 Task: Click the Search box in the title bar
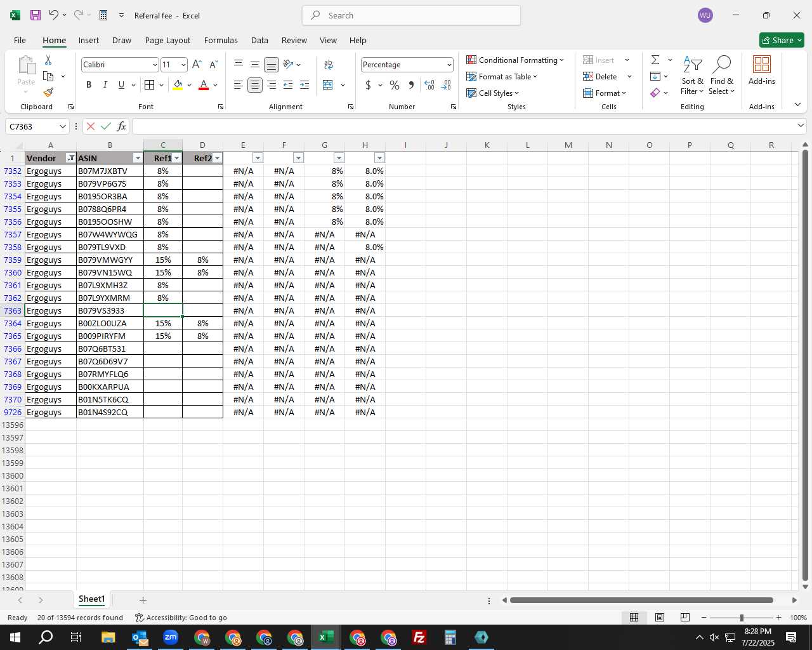[x=411, y=15]
